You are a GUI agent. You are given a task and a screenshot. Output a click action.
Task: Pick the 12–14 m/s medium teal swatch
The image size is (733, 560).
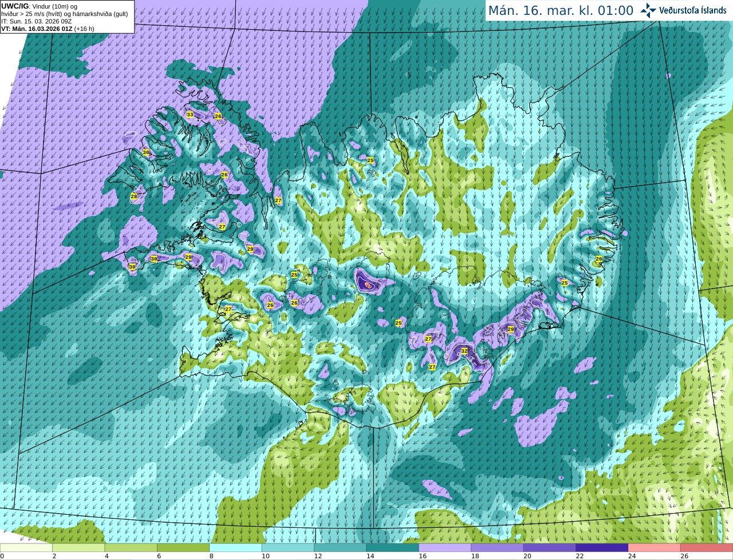(x=341, y=547)
